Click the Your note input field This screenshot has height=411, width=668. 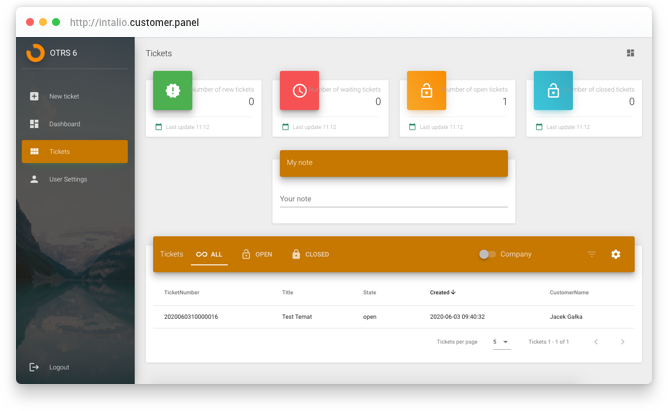pos(394,199)
